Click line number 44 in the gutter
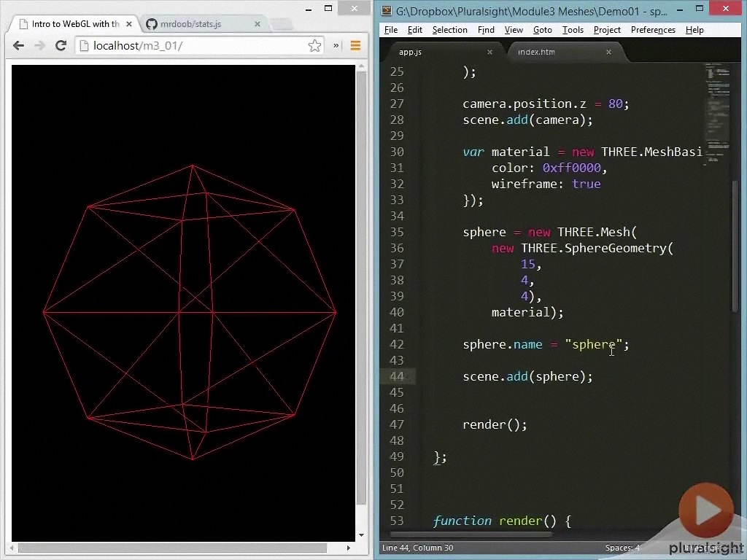The image size is (747, 560). click(396, 376)
